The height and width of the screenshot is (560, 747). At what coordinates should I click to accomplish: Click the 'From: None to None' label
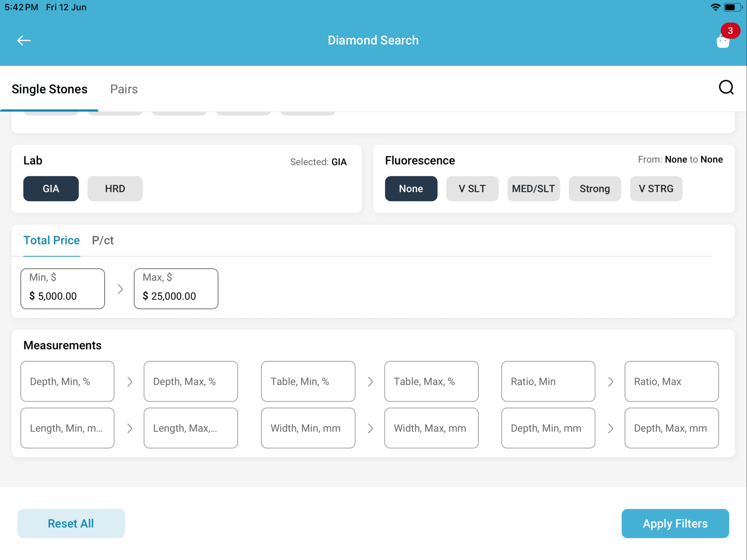pos(680,159)
